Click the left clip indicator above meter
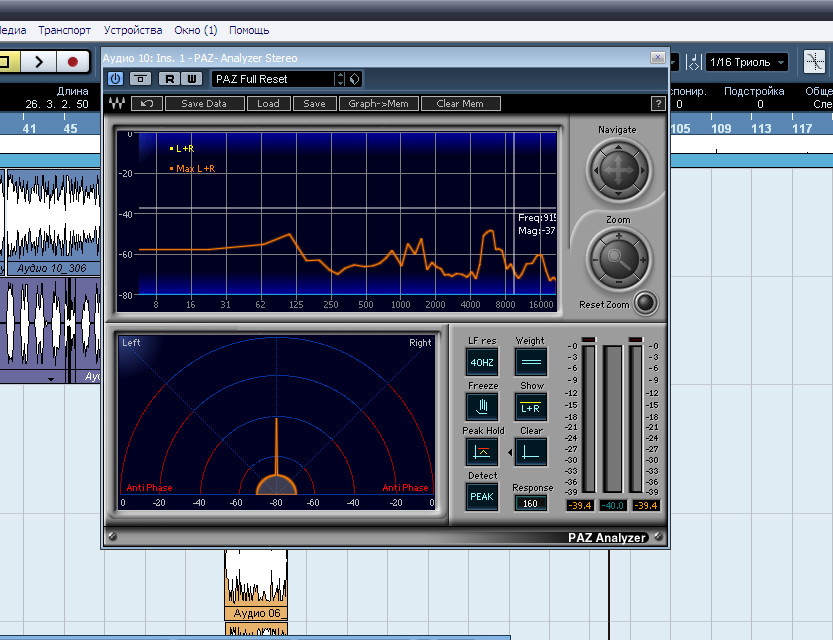Screen dimensions: 833x640 pos(589,339)
